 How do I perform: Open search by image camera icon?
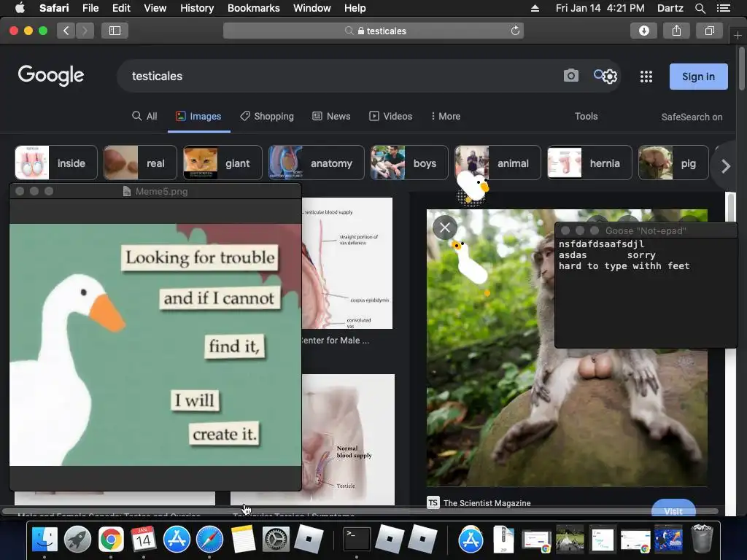coord(570,76)
